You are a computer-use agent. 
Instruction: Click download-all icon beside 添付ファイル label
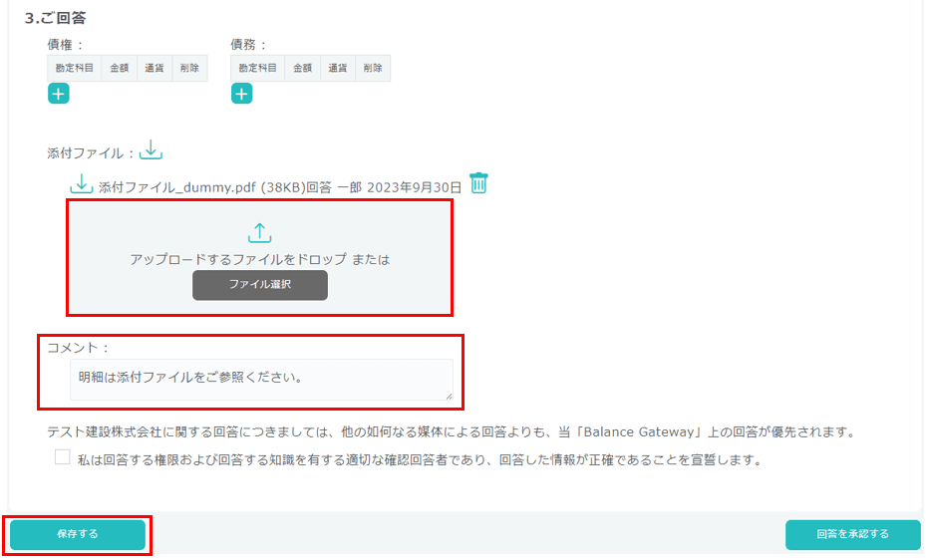(150, 150)
